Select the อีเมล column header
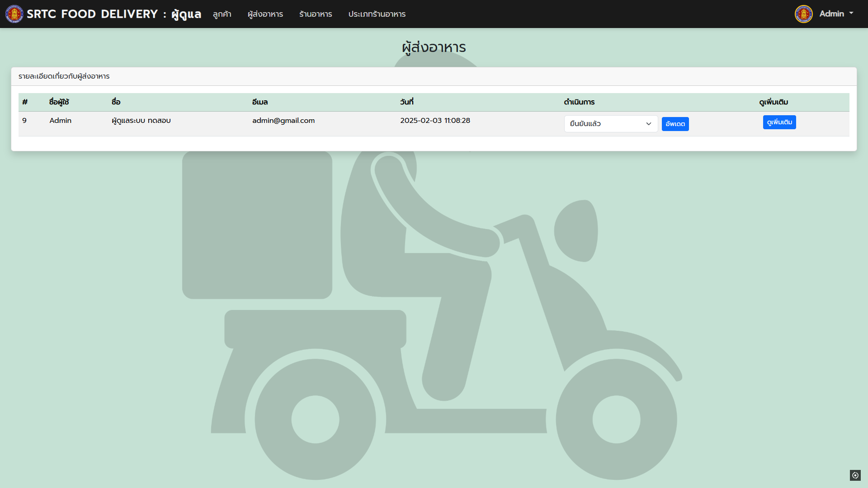This screenshot has height=488, width=868. click(260, 102)
